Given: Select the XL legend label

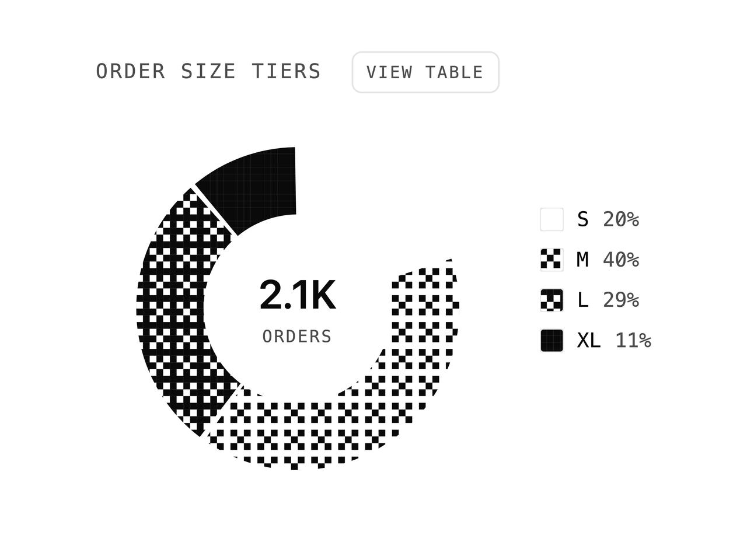Looking at the screenshot, I should coord(589,340).
